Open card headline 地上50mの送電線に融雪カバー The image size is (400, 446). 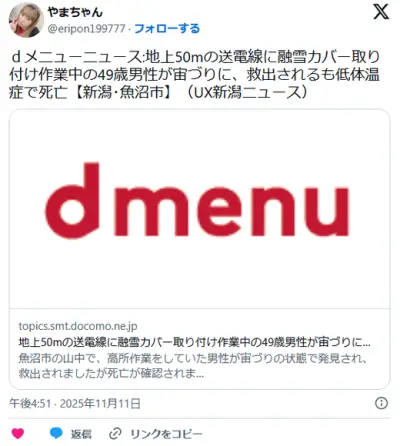click(x=194, y=342)
